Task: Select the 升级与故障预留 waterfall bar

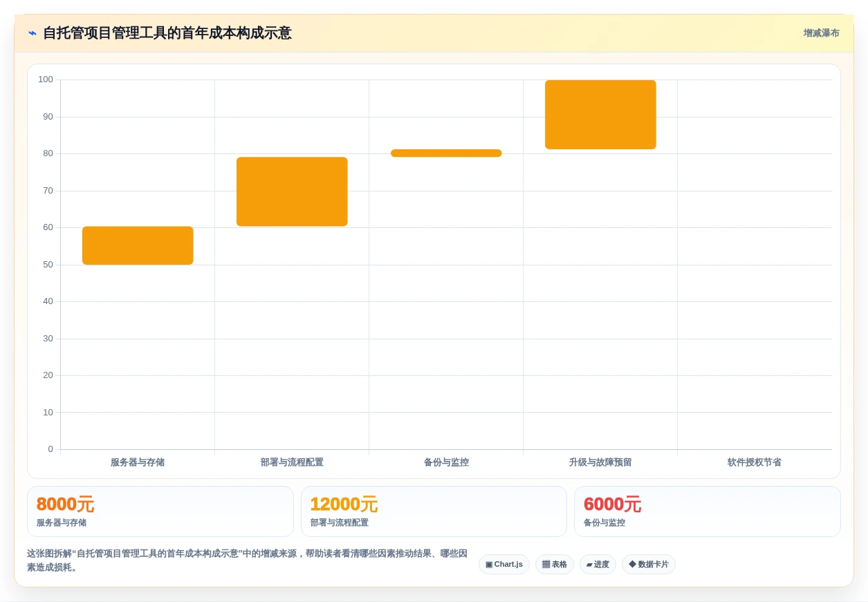Action: pyautogui.click(x=600, y=115)
